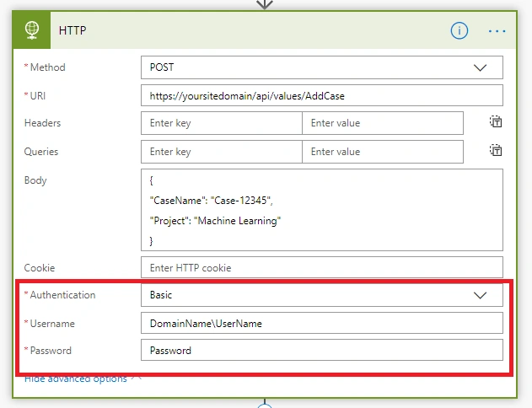Click the Headers Enter value field
The height and width of the screenshot is (408, 532).
(x=383, y=123)
